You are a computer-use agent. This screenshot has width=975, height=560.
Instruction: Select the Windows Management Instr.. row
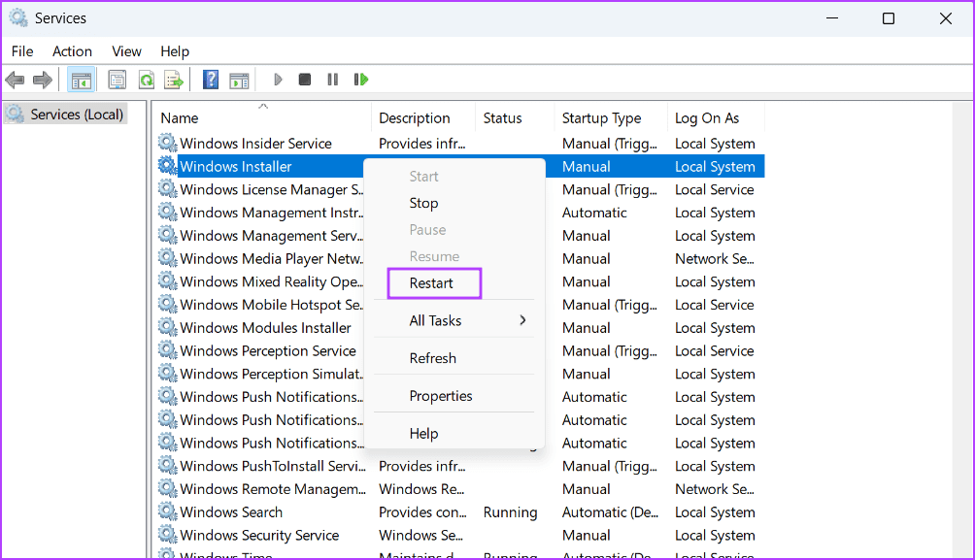tap(460, 213)
